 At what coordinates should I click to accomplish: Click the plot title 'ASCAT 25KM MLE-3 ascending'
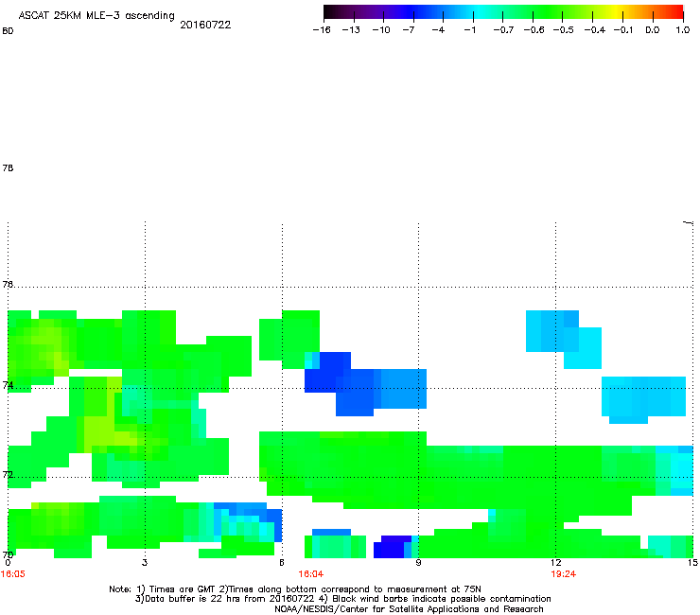pos(96,15)
